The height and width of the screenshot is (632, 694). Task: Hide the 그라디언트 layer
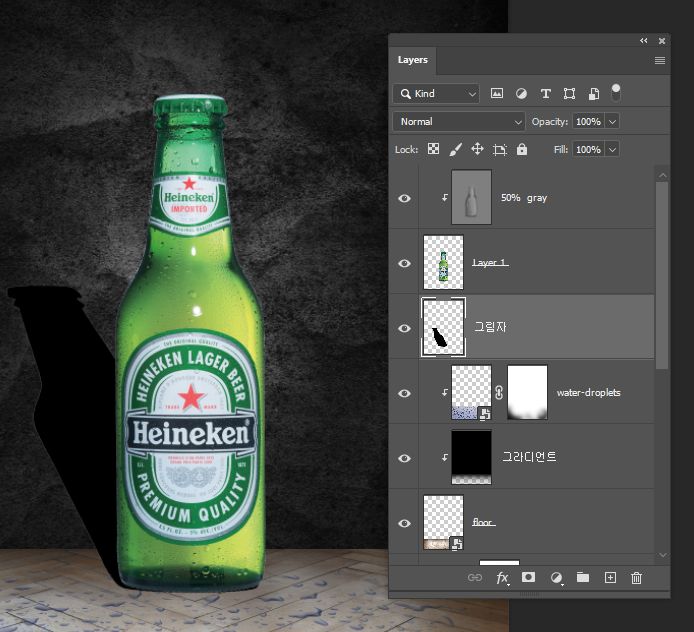pyautogui.click(x=404, y=459)
